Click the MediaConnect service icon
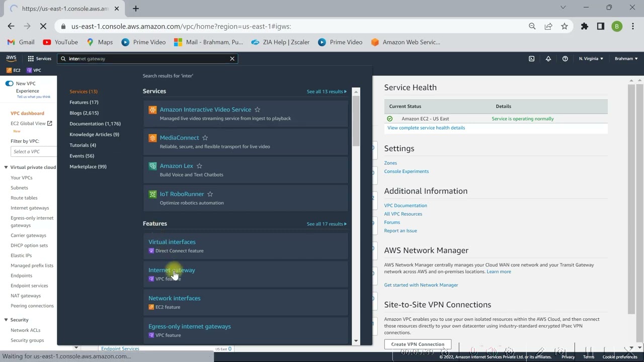 pos(152,138)
